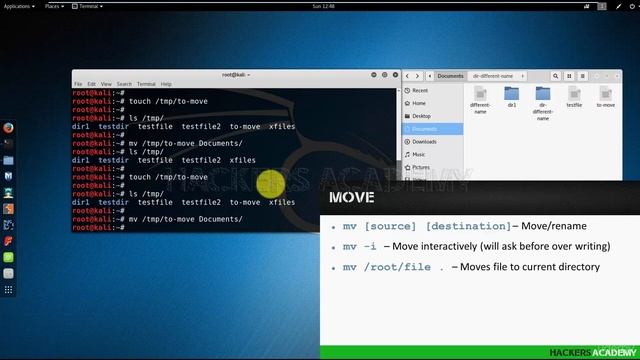Open the terminal Search menu

[124, 84]
